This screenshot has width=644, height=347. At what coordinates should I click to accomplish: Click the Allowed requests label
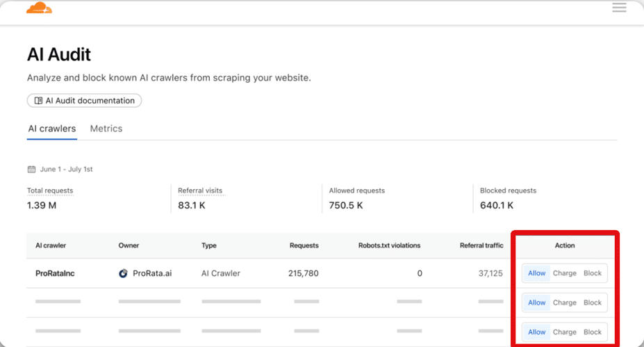coord(357,191)
